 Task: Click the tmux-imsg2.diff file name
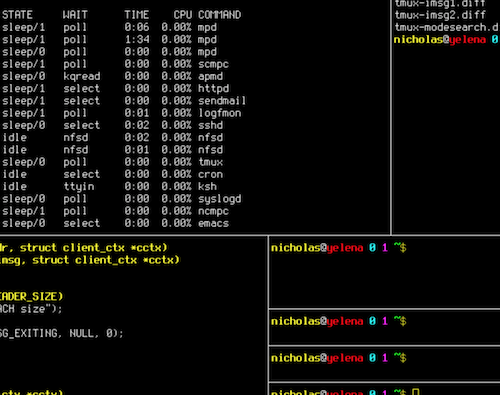tap(440, 15)
